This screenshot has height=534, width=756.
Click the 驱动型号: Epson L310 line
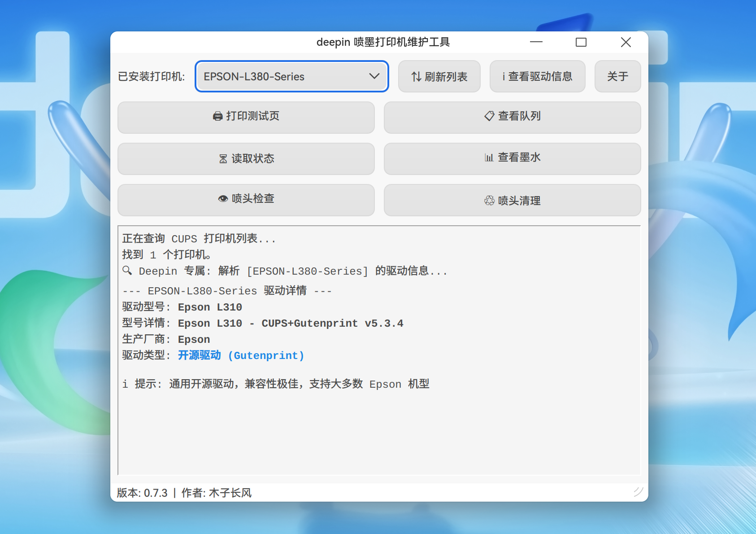182,307
